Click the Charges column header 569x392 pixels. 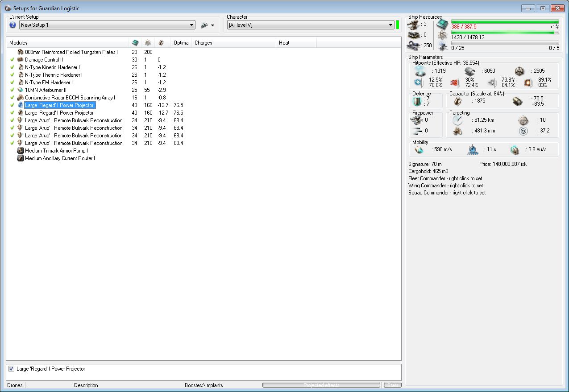pos(234,43)
